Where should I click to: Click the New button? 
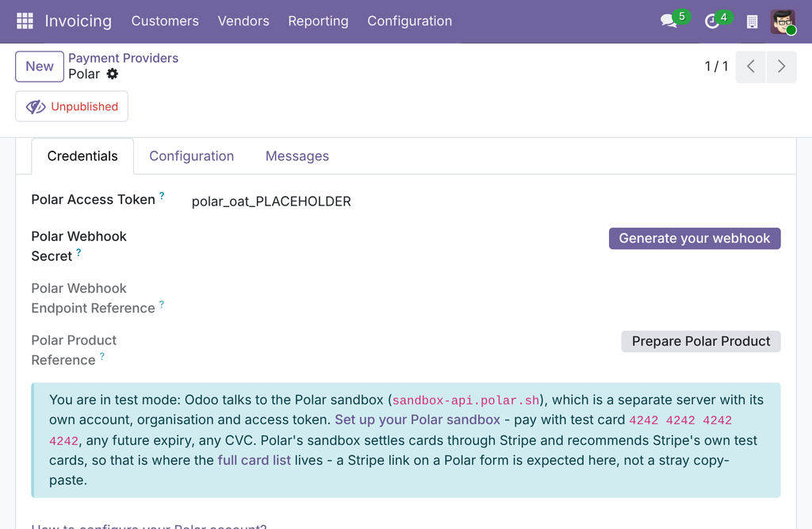click(40, 67)
